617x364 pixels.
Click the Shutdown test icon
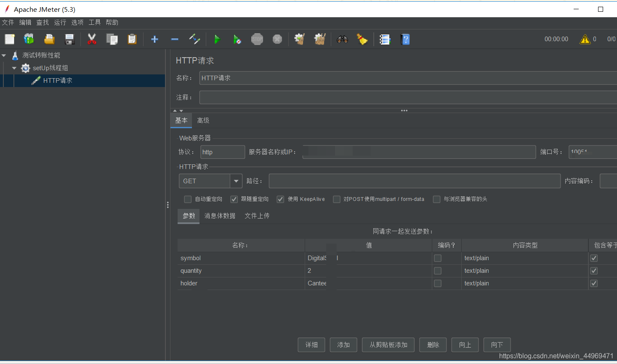277,39
